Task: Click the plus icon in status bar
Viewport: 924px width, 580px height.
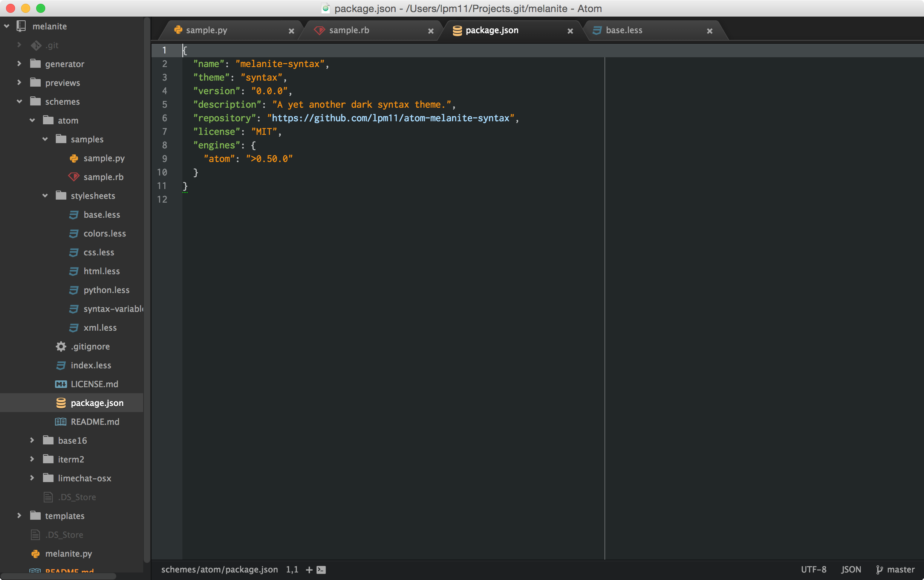Action: 309,569
